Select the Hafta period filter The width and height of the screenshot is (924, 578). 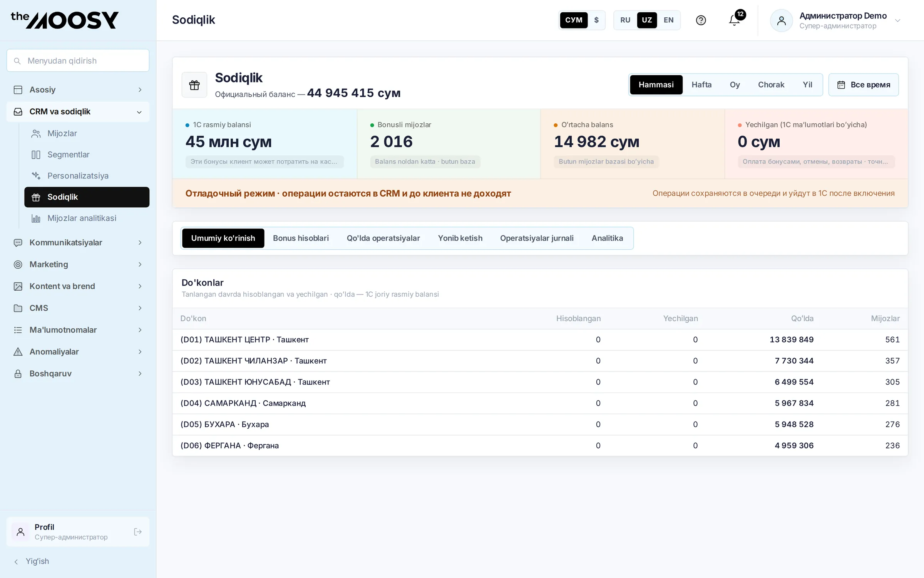[x=701, y=85]
